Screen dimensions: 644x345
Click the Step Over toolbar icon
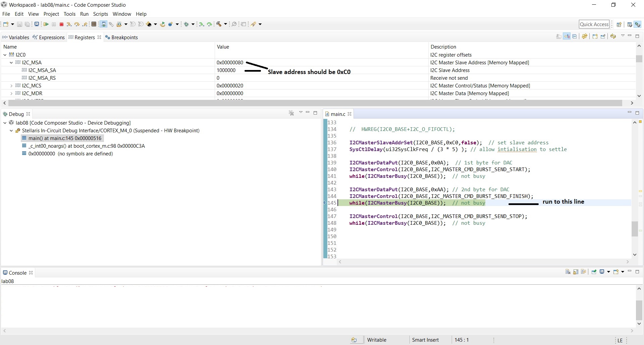pos(77,24)
